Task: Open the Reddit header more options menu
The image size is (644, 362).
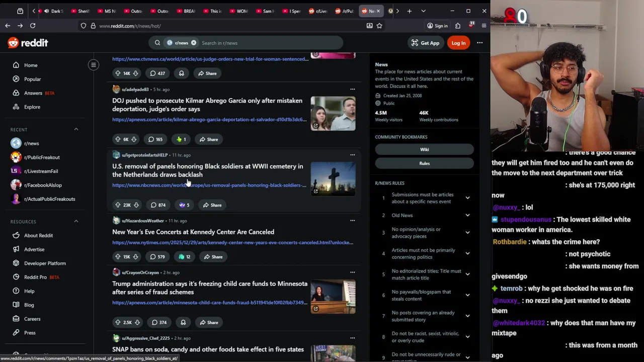Action: tap(479, 43)
